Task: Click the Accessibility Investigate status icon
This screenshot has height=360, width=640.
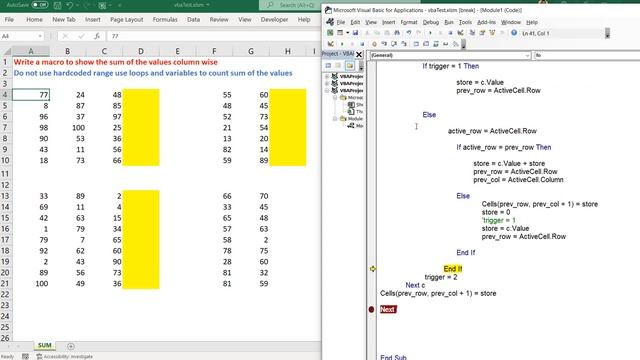Action: (39, 356)
